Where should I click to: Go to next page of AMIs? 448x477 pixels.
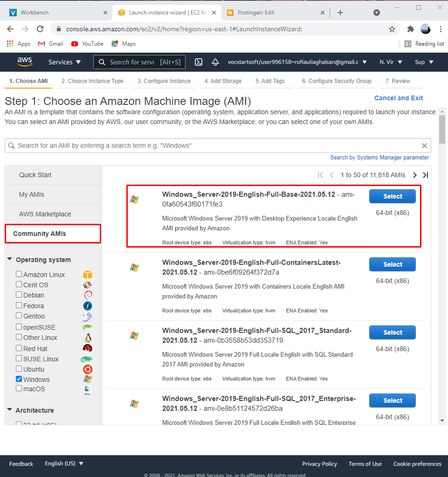tap(415, 175)
